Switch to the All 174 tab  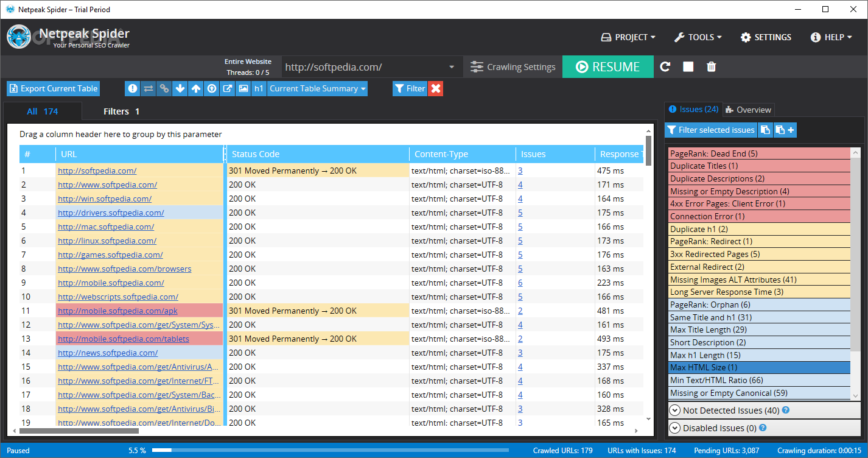pyautogui.click(x=43, y=111)
